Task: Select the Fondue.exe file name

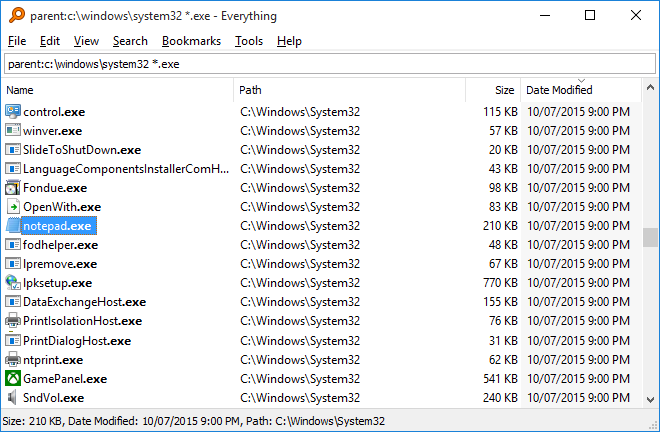Action: pos(55,187)
